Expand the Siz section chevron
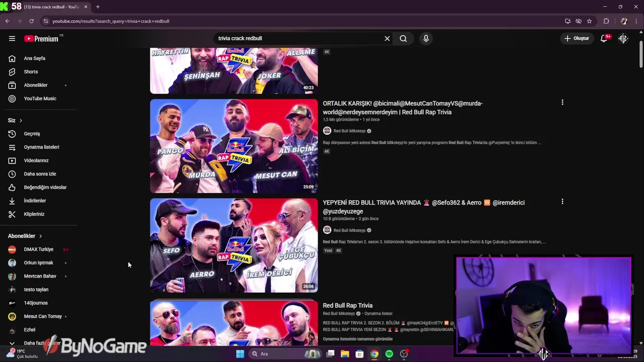This screenshot has width=644, height=362. 21,120
